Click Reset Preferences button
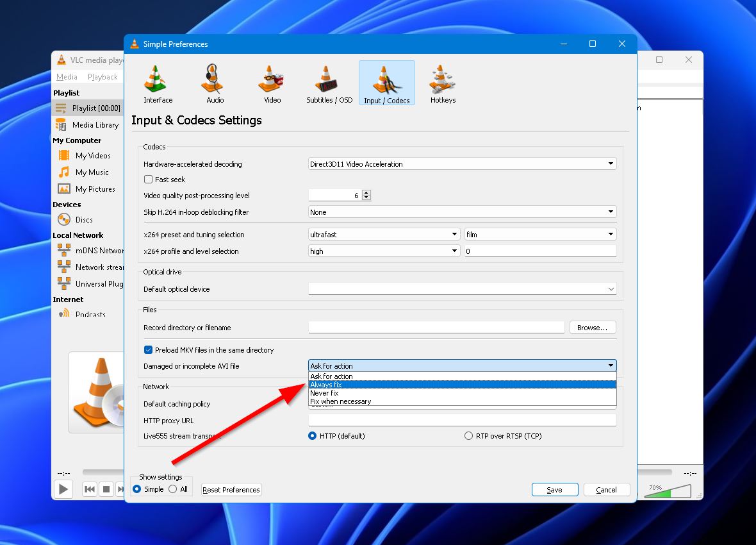Image resolution: width=756 pixels, height=545 pixels. point(231,489)
